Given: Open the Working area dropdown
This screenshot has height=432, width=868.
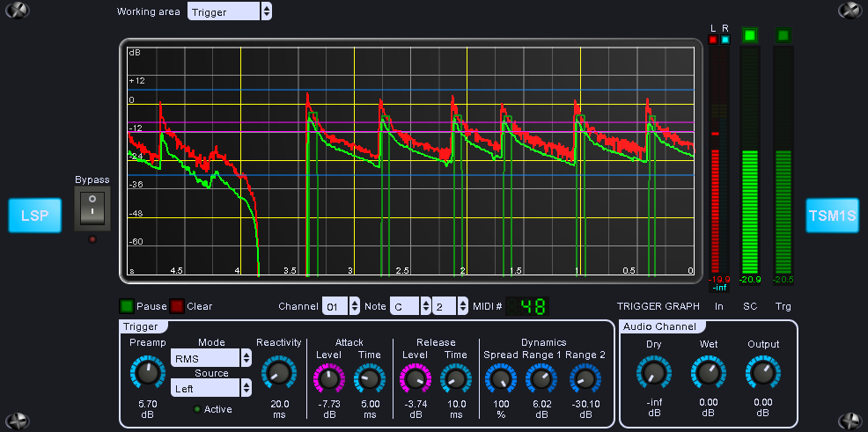Looking at the screenshot, I should 229,11.
